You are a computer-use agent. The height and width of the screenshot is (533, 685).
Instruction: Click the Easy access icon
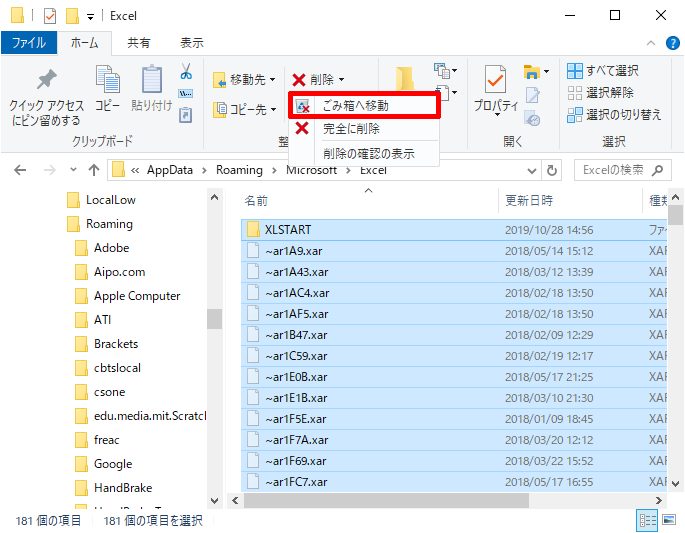(x=444, y=93)
